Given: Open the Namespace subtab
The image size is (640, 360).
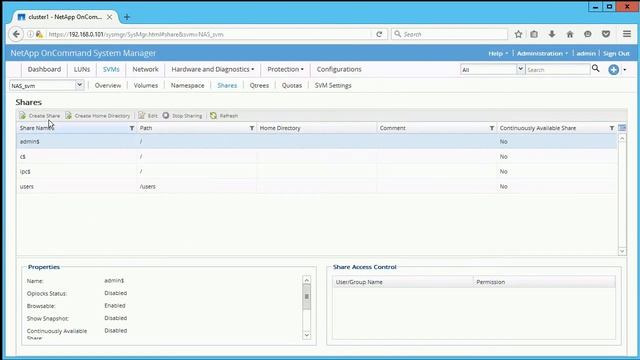Looking at the screenshot, I should (x=187, y=85).
